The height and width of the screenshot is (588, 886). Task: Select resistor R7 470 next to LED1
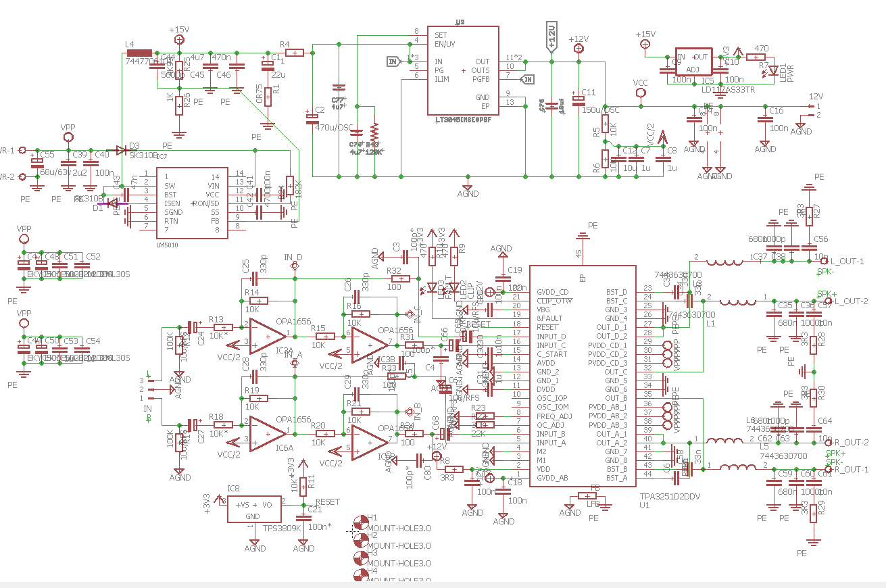tap(756, 57)
